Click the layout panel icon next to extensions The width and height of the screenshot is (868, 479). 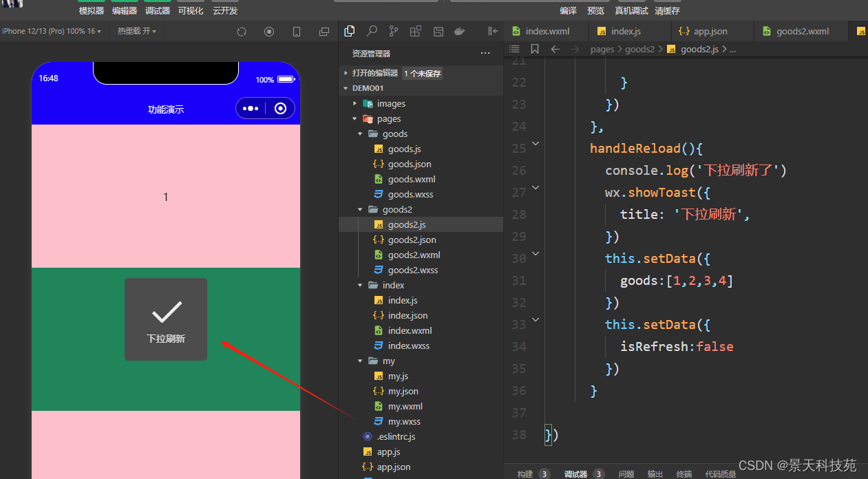pyautogui.click(x=438, y=31)
